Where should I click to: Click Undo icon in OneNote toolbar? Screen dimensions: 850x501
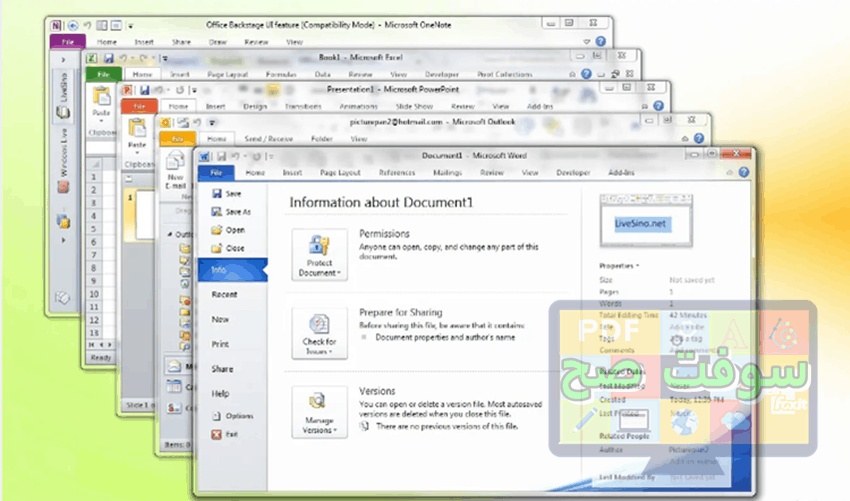click(x=87, y=25)
